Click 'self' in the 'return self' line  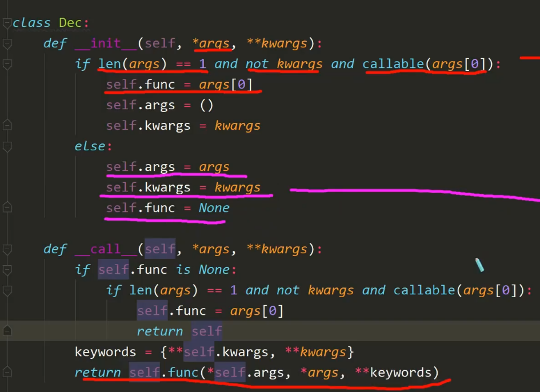click(206, 331)
